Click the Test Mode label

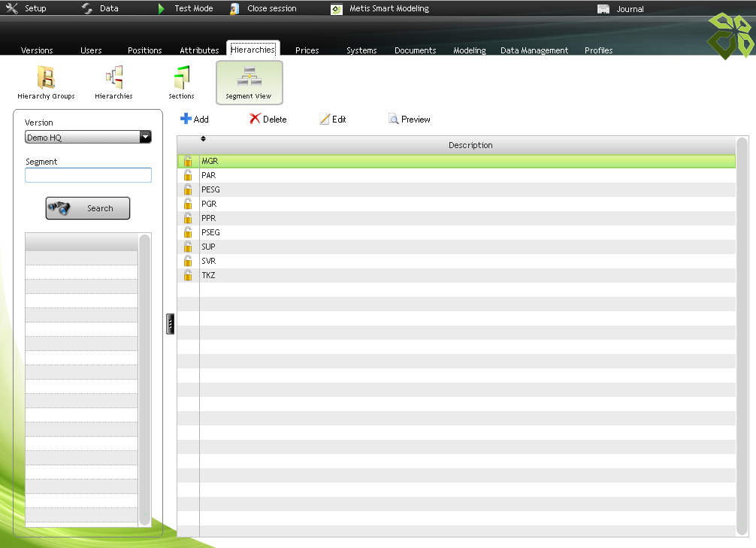[x=194, y=8]
